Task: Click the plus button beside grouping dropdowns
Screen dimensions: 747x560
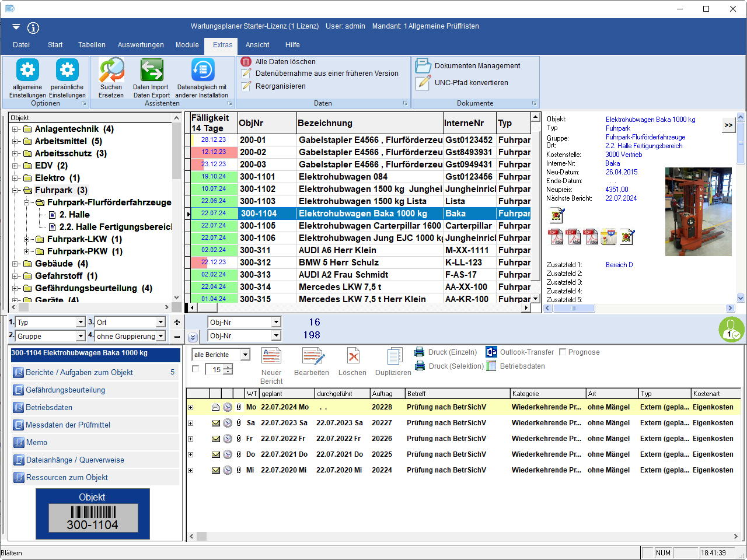Action: click(177, 322)
